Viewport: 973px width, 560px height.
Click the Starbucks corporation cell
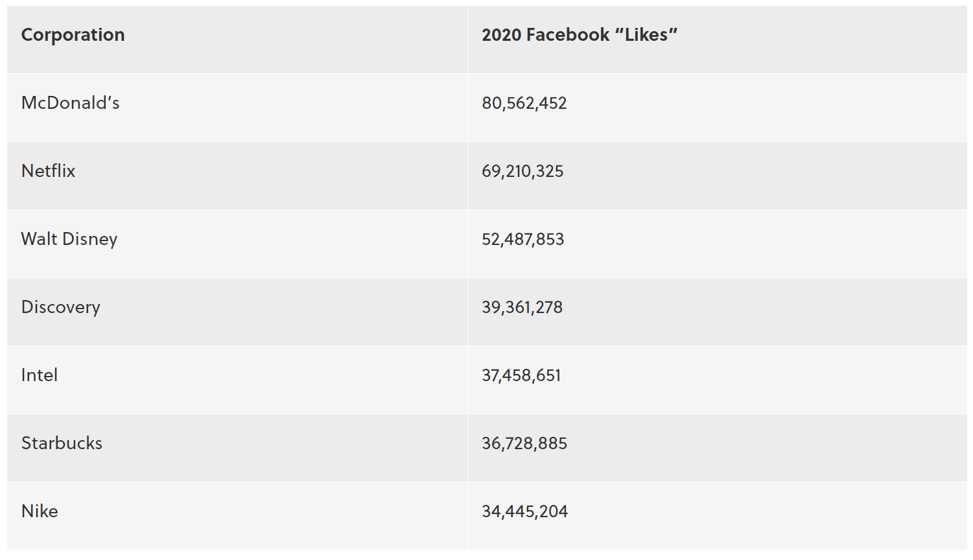tap(62, 443)
